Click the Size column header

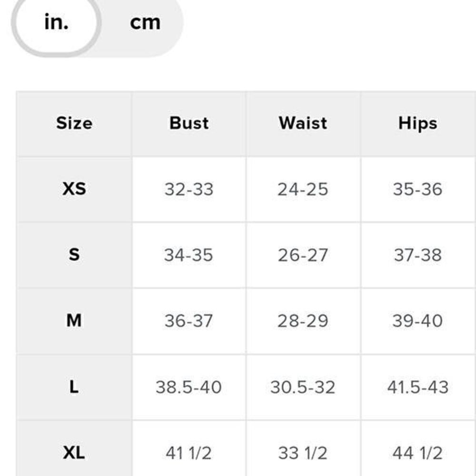[x=74, y=123]
